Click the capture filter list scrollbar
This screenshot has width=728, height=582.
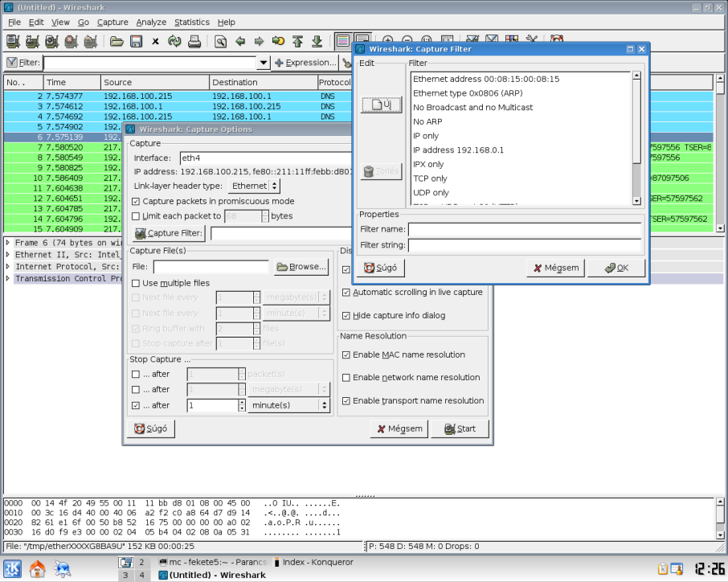tap(636, 138)
